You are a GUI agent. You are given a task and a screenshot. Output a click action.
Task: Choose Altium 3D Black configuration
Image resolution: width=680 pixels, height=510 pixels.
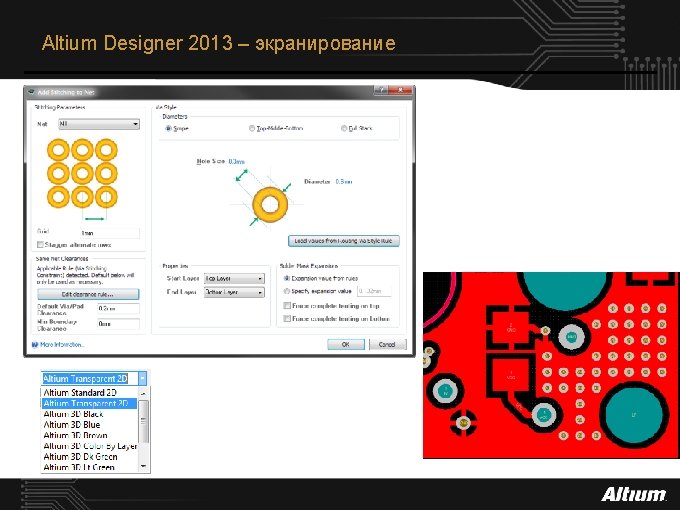tap(89, 414)
